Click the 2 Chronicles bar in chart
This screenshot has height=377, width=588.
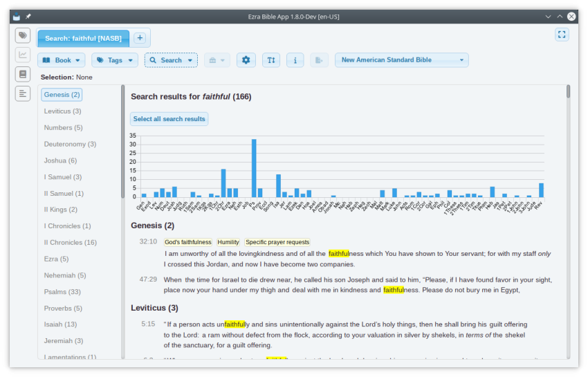tap(223, 183)
